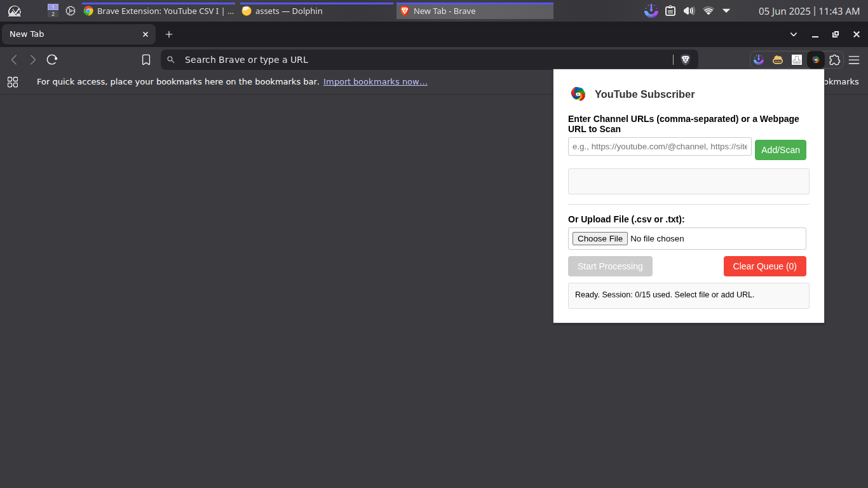868x488 pixels.
Task: Open the volume control tray icon
Action: 689,11
